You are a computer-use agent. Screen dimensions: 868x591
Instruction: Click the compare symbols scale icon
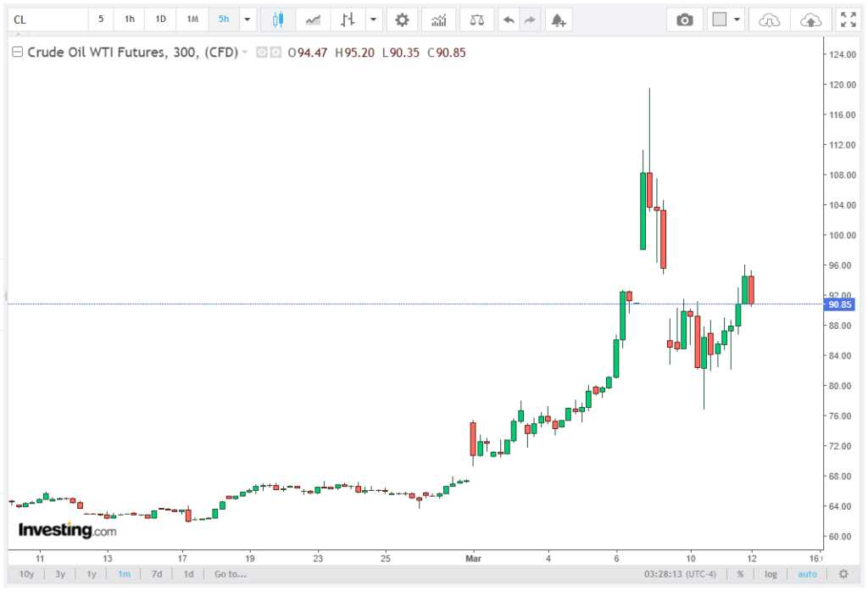click(478, 19)
